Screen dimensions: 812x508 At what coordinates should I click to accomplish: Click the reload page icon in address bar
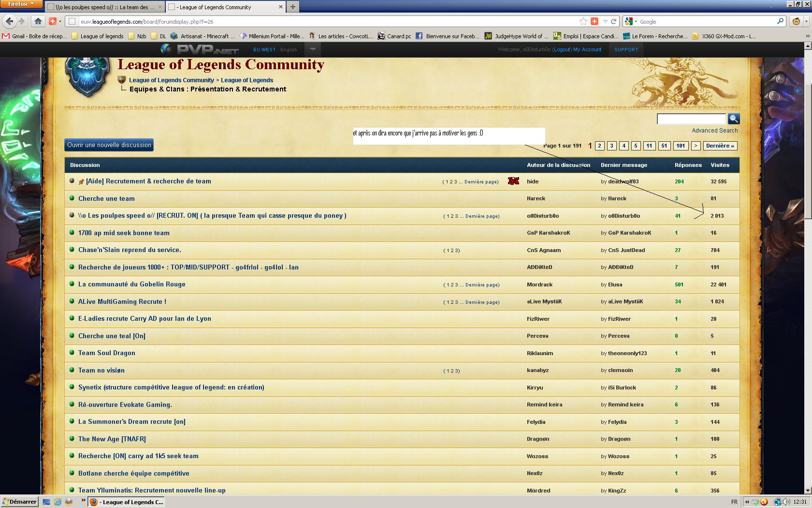pos(614,21)
